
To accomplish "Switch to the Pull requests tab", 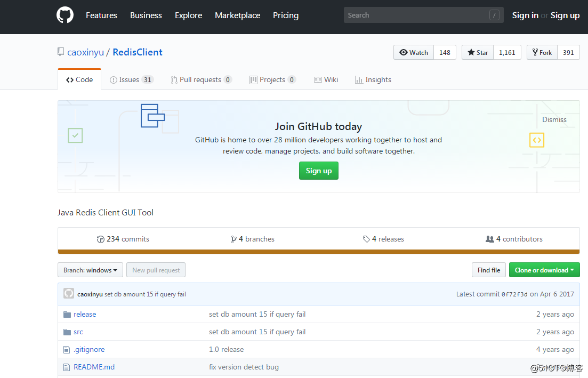I will [x=202, y=79].
